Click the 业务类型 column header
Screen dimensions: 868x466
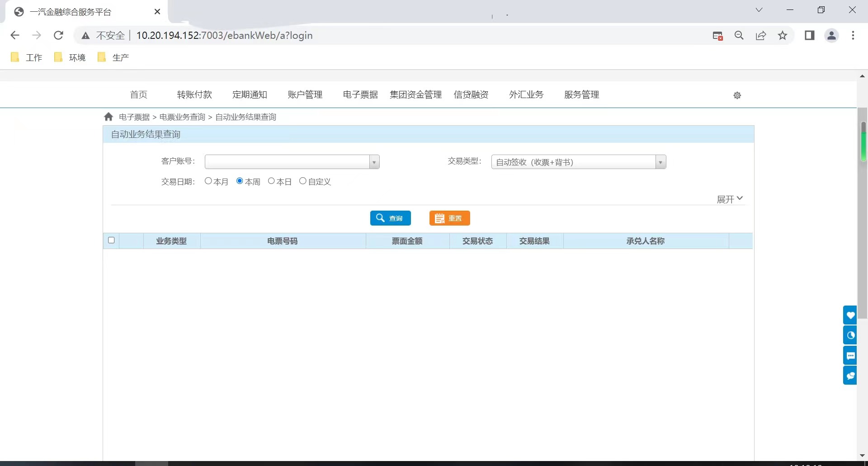pos(171,241)
